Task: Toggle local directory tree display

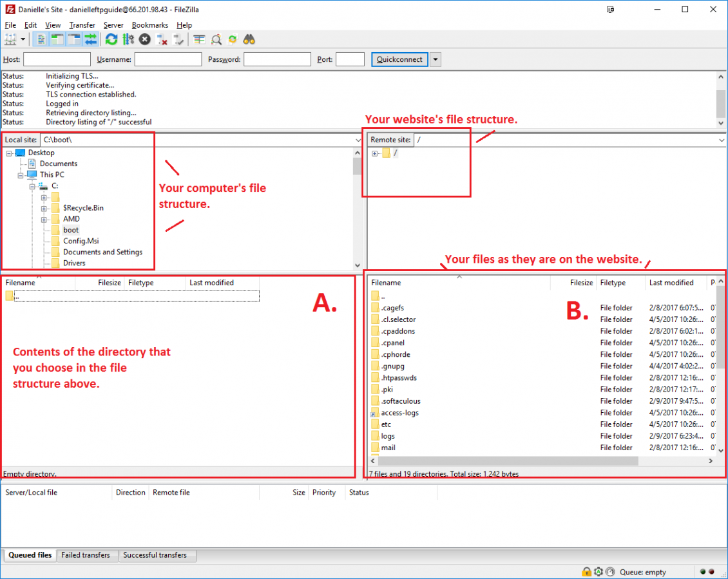Action: 57,39
